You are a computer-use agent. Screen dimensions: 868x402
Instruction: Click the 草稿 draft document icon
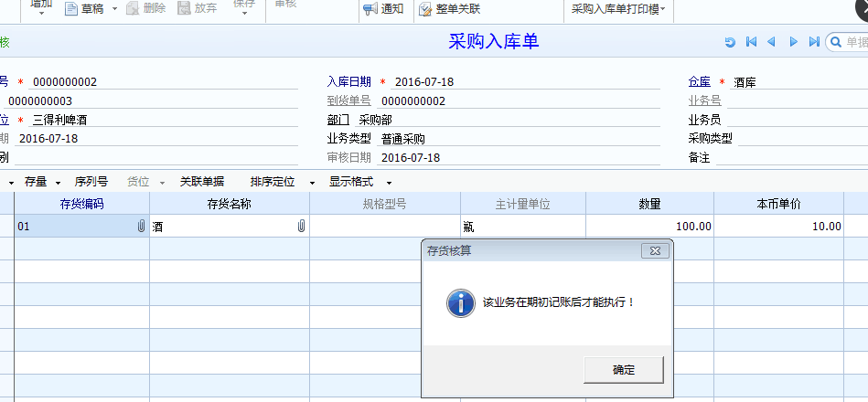click(71, 9)
